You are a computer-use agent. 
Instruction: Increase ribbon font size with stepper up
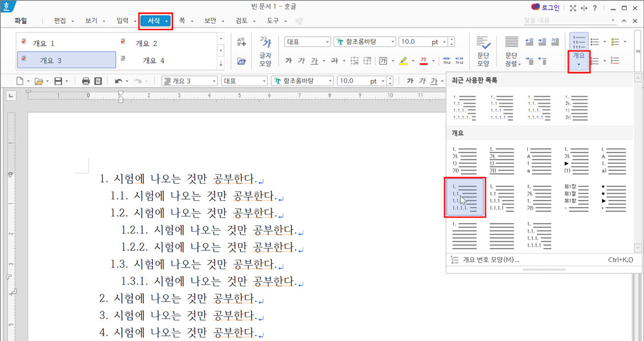pos(452,40)
